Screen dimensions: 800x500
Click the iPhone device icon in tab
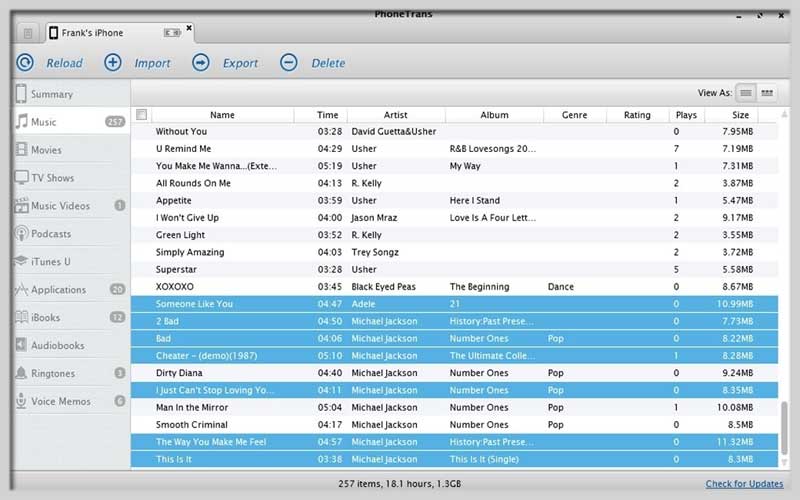tap(53, 33)
